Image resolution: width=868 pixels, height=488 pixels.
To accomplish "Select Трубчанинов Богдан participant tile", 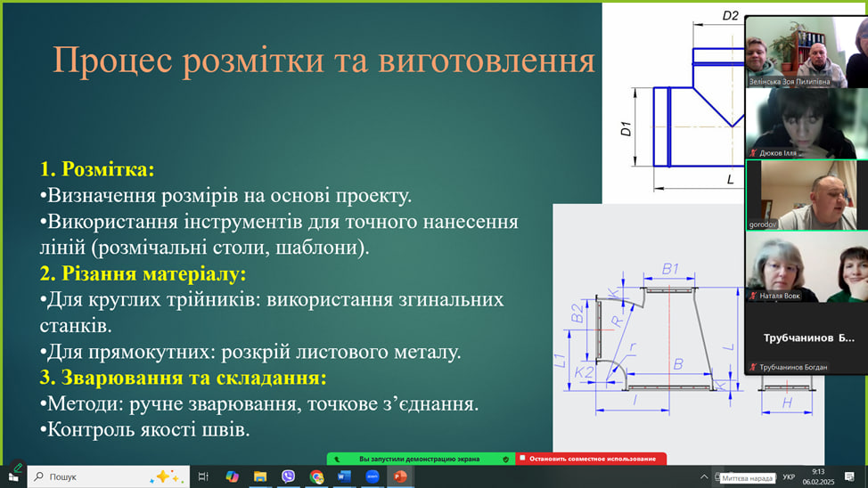I will point(807,339).
